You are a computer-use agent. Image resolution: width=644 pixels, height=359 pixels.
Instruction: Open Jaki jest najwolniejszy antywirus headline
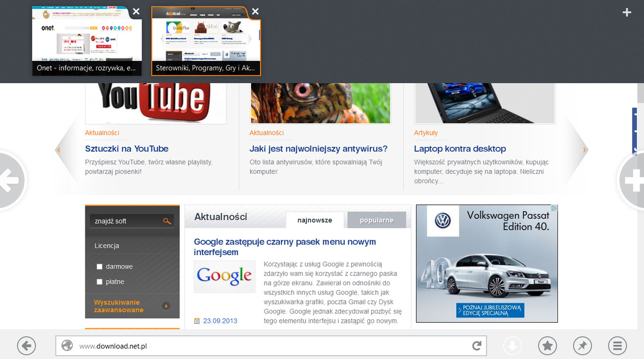(318, 149)
